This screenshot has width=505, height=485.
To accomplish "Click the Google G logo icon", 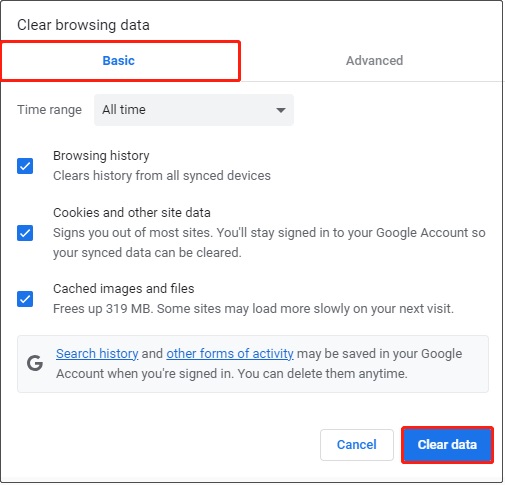I will tap(35, 363).
